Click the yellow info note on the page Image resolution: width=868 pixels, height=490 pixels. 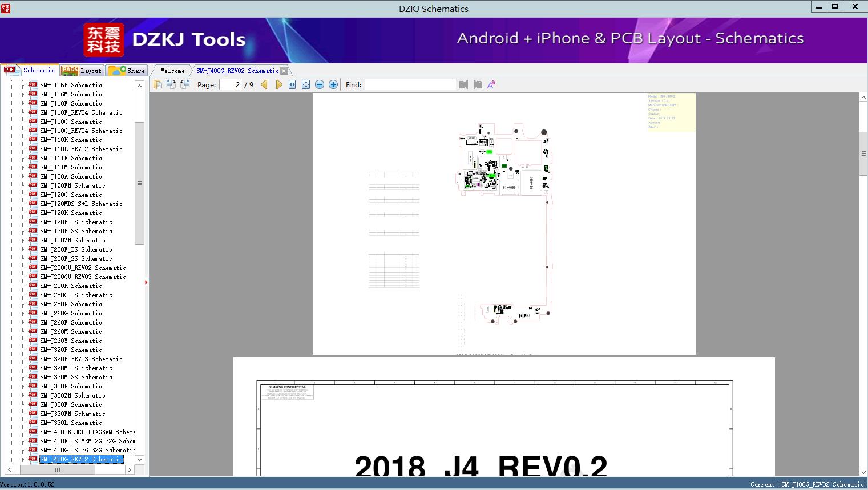pyautogui.click(x=671, y=112)
